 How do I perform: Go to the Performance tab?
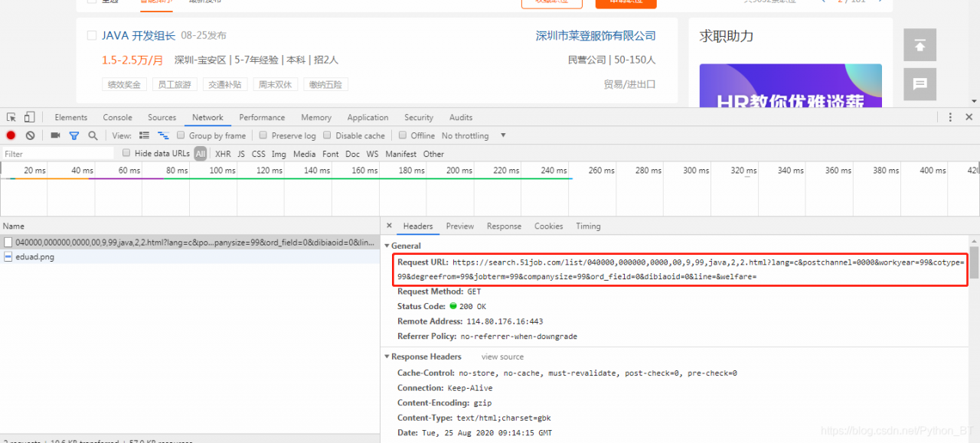coord(262,117)
